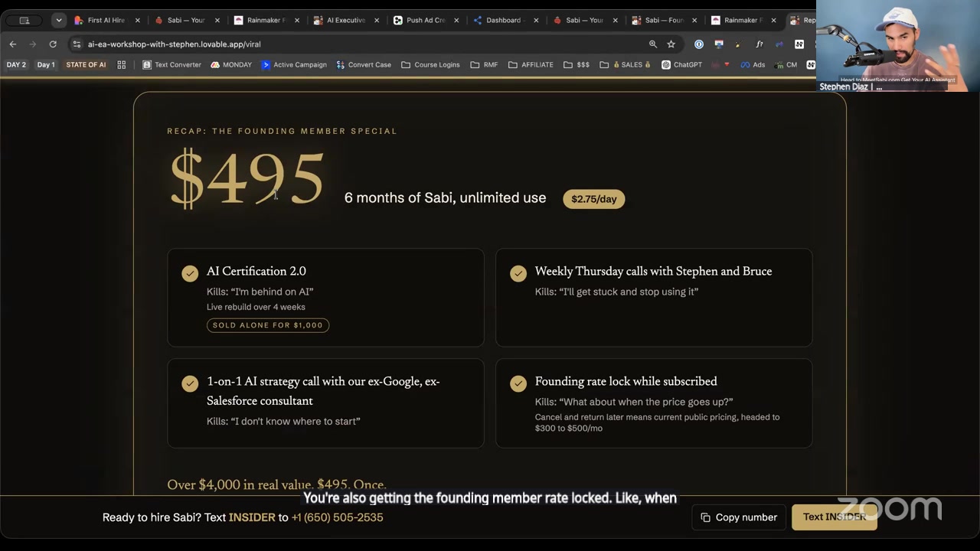The image size is (980, 551).
Task: Switch to the Push Ad Cre tab
Action: click(x=425, y=21)
